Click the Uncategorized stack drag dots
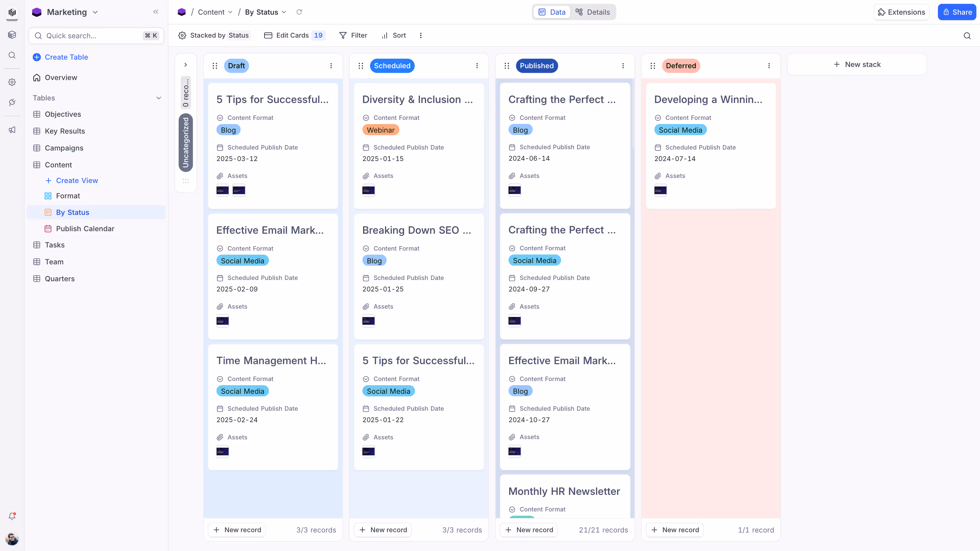The image size is (980, 551). (186, 181)
